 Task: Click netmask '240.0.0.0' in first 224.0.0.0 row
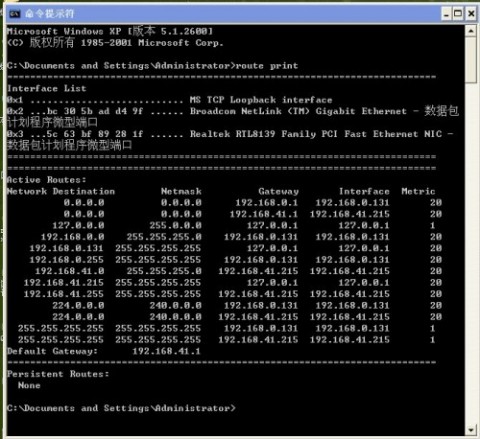[175, 305]
